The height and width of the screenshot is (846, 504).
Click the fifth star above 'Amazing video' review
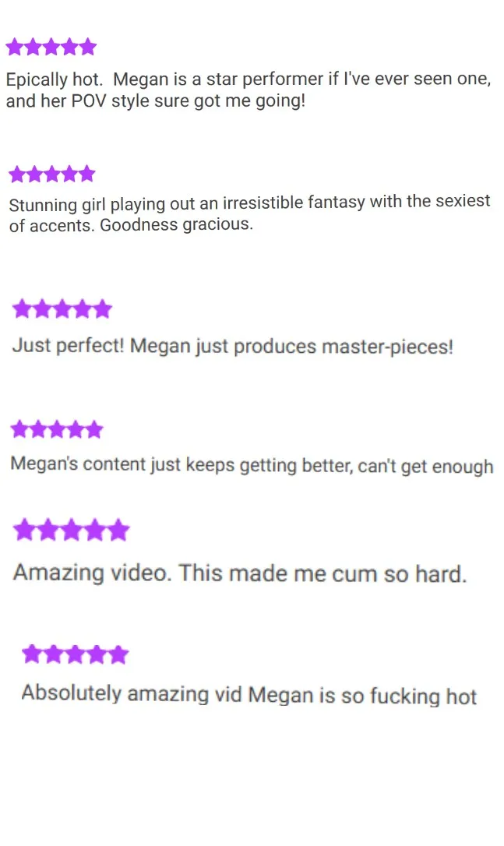(118, 530)
